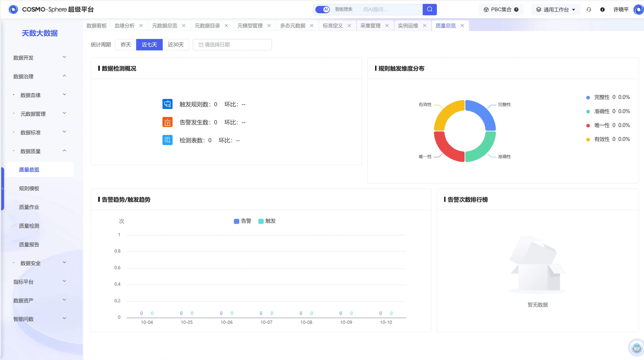Close the 元数据目录 tab
This screenshot has width=644, height=360.
point(226,26)
